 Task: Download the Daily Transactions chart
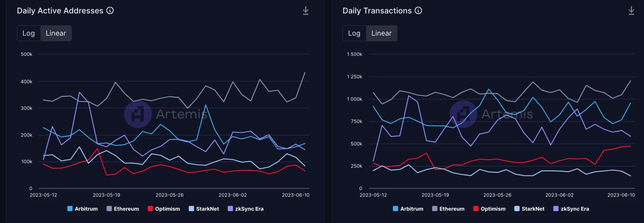[631, 11]
